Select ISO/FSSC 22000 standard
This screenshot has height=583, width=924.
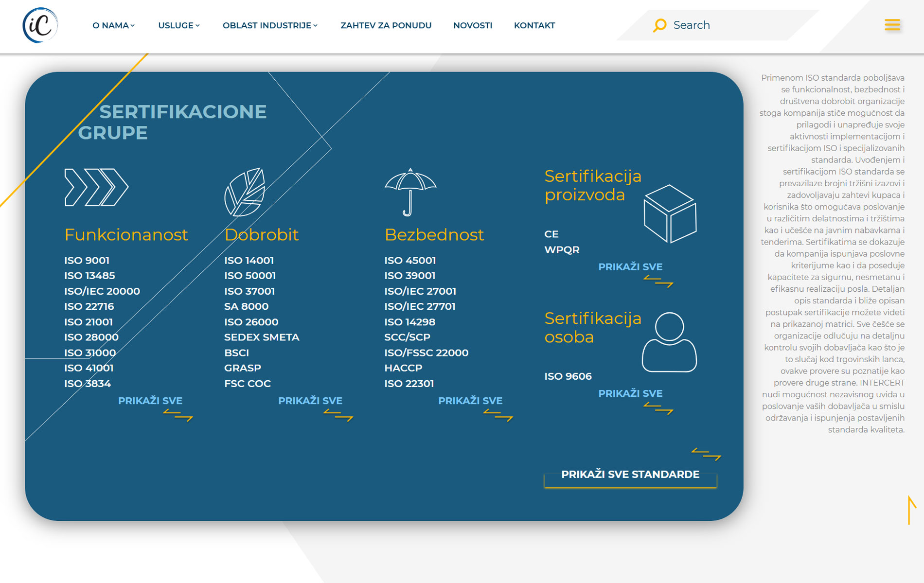tap(426, 353)
